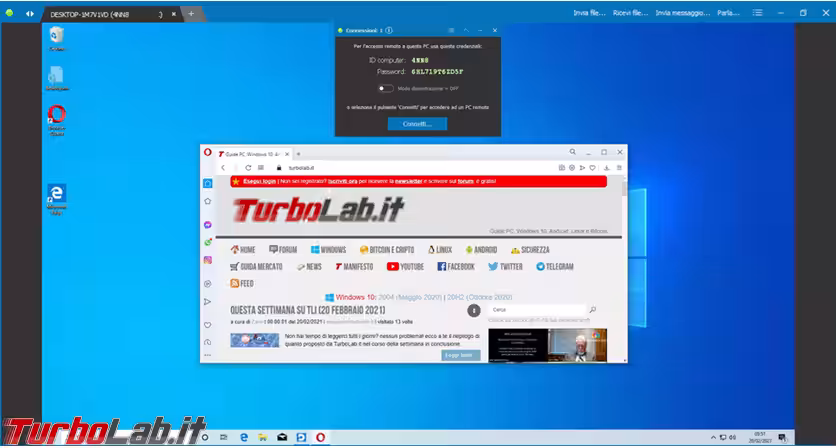This screenshot has height=448, width=838.
Task: Click the snapshot icon in Opera address bar
Action: pyautogui.click(x=562, y=167)
